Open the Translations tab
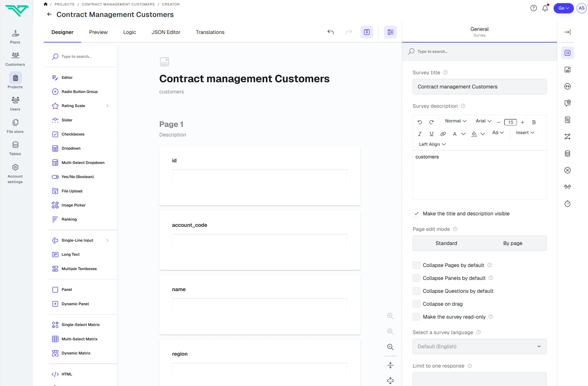 (210, 32)
